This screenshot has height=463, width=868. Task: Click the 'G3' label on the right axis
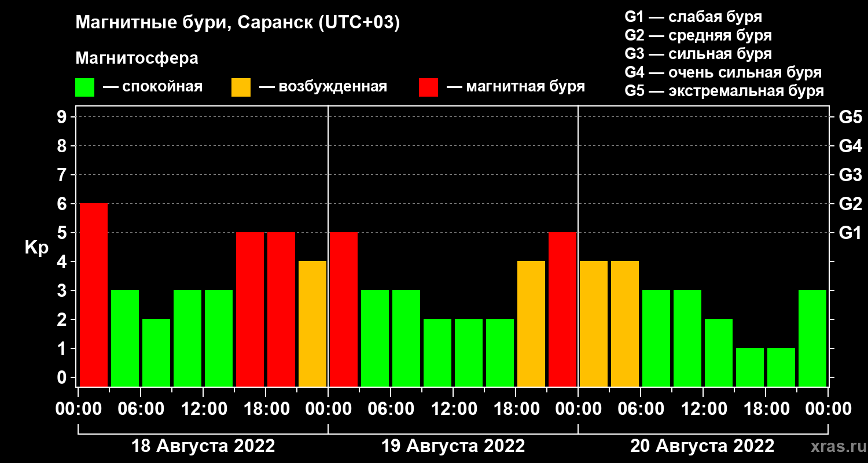[x=850, y=175]
